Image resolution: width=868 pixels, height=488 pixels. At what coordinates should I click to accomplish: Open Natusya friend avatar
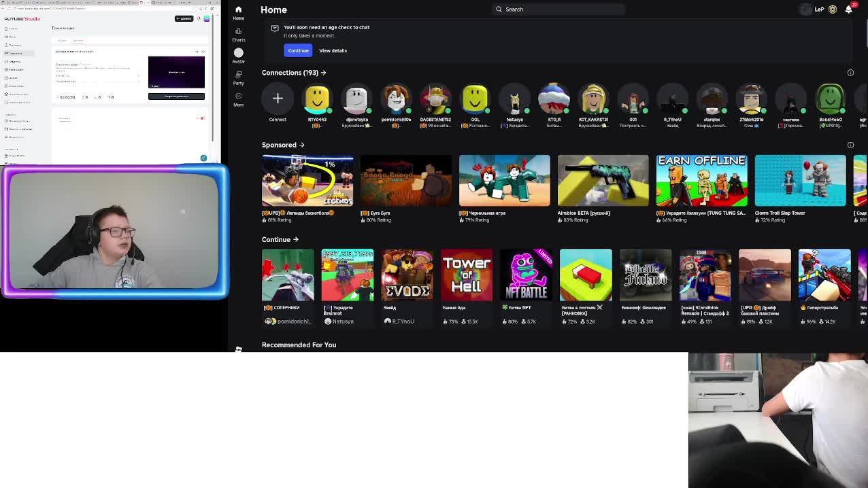click(514, 99)
